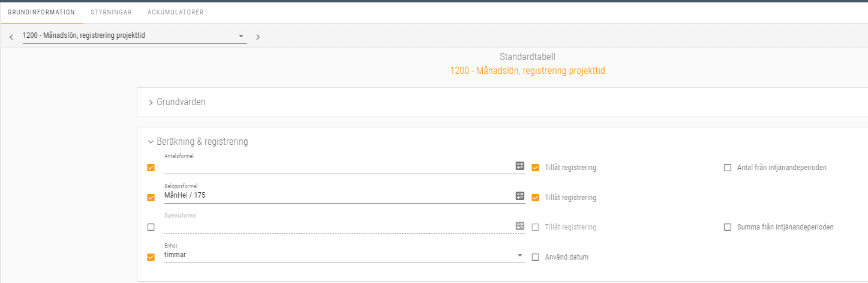Viewport: 868px width, 283px height.
Task: Expand the Grundvärden section
Action: point(181,102)
